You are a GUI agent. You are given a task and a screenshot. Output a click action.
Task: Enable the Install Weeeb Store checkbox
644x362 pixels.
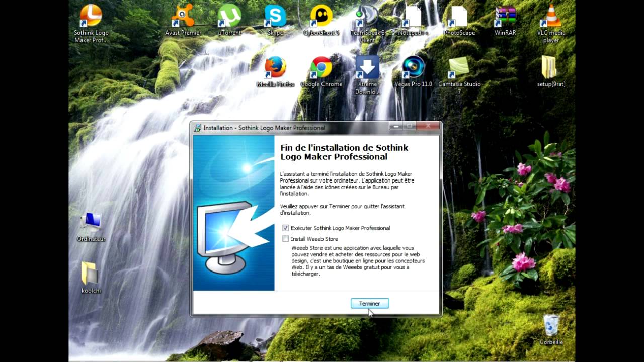point(286,239)
